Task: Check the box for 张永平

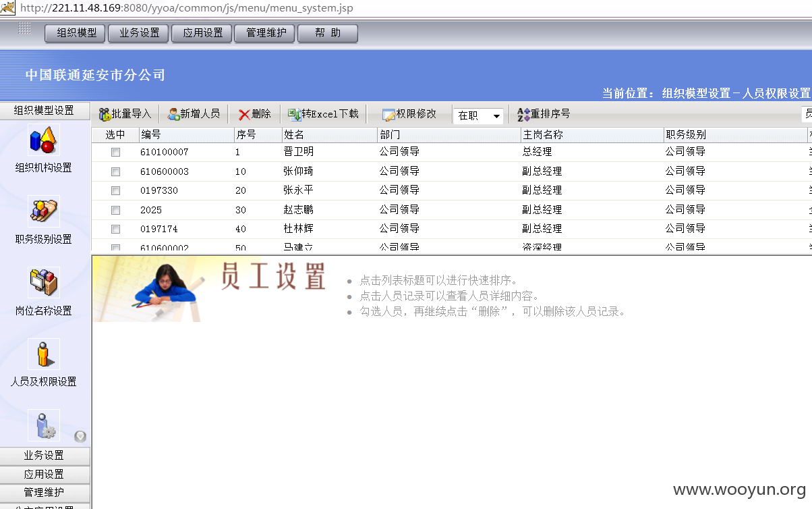Action: [115, 190]
